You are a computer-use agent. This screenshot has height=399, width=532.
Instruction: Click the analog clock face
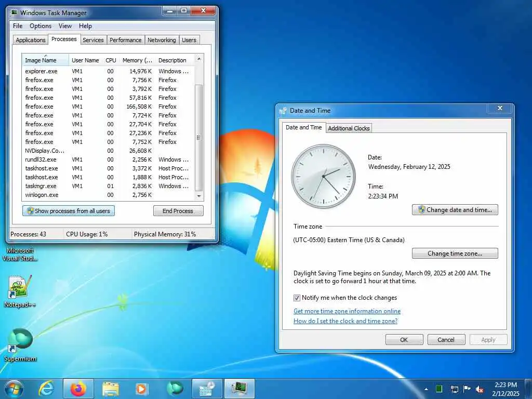(x=323, y=177)
